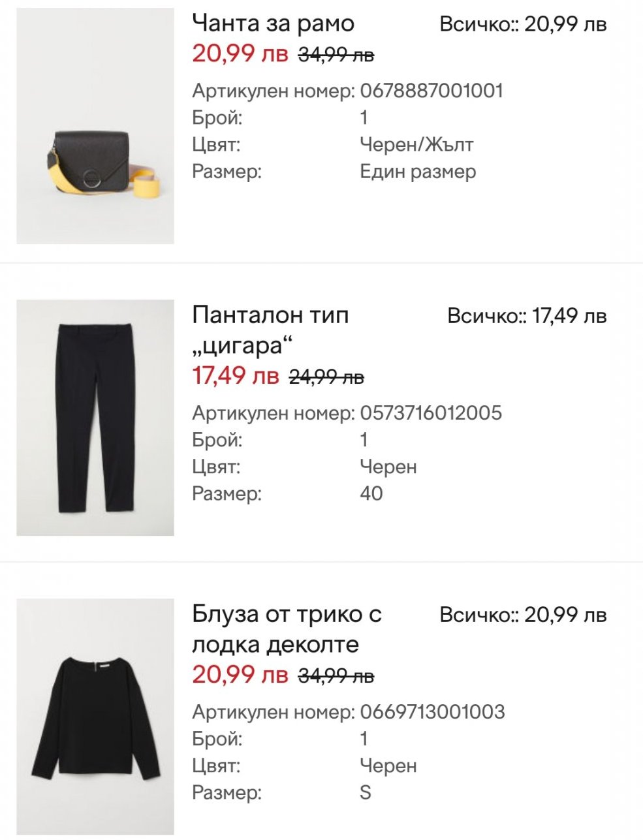Click the "Панталон тип „цигара“" product title

click(270, 330)
